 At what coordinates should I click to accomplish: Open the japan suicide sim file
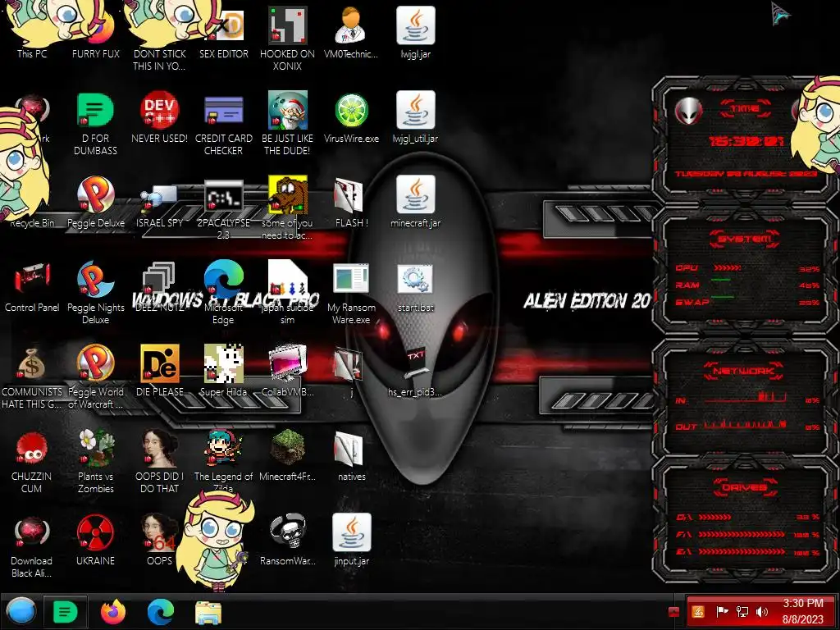point(288,279)
